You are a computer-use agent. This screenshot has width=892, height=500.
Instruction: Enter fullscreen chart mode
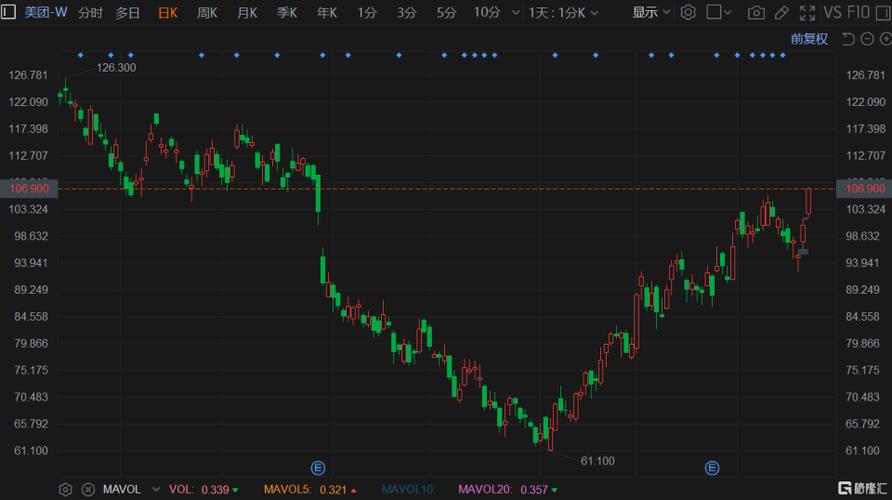click(807, 13)
